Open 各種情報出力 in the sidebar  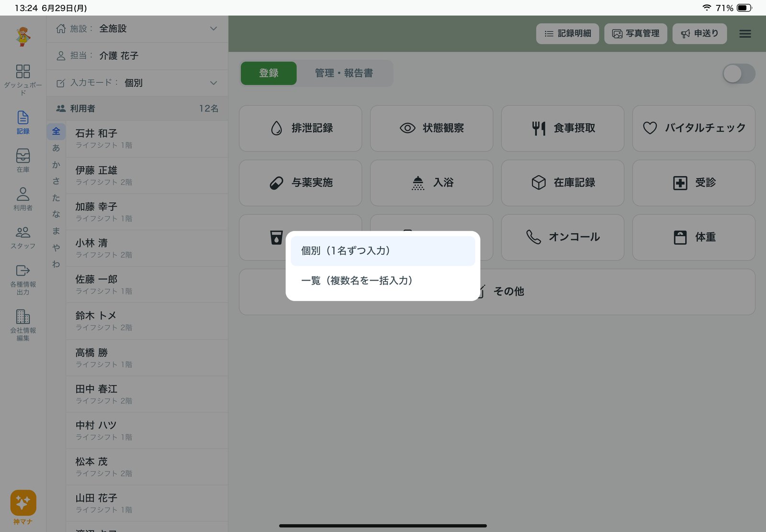[23, 280]
